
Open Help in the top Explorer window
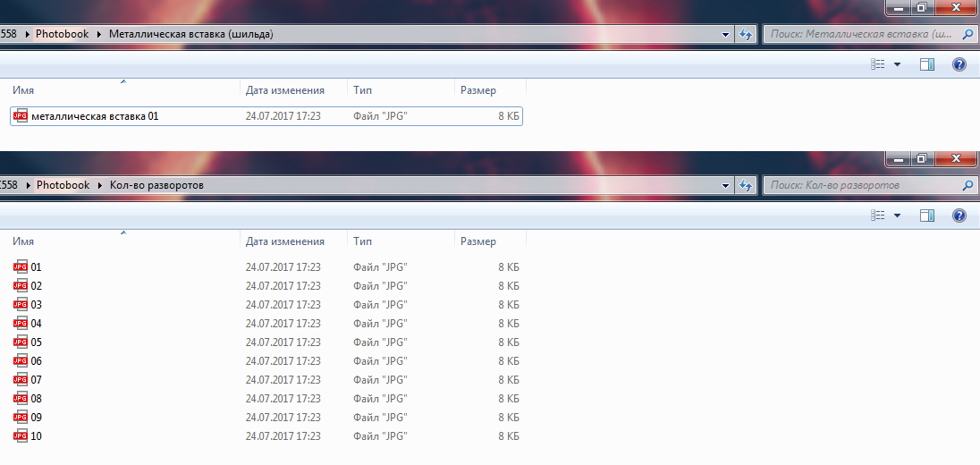[x=959, y=64]
